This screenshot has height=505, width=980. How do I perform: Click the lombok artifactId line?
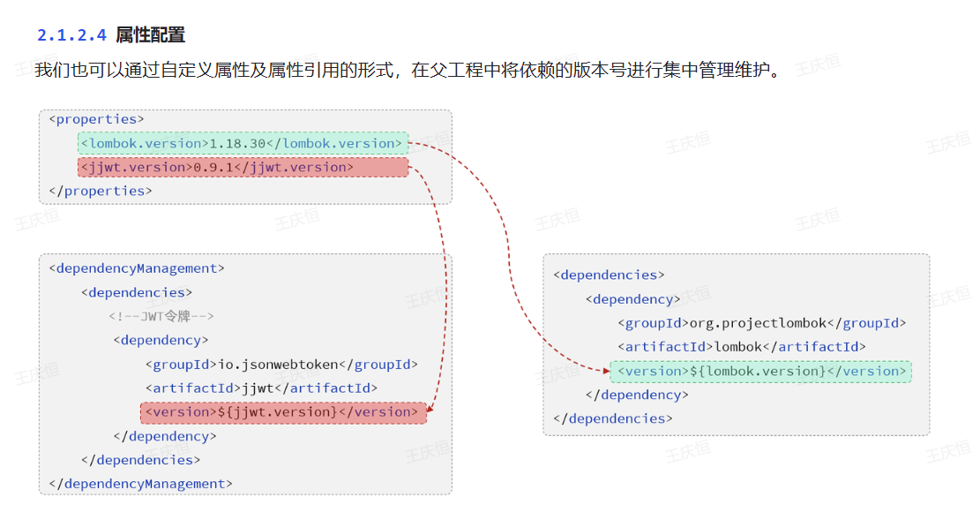tap(741, 347)
